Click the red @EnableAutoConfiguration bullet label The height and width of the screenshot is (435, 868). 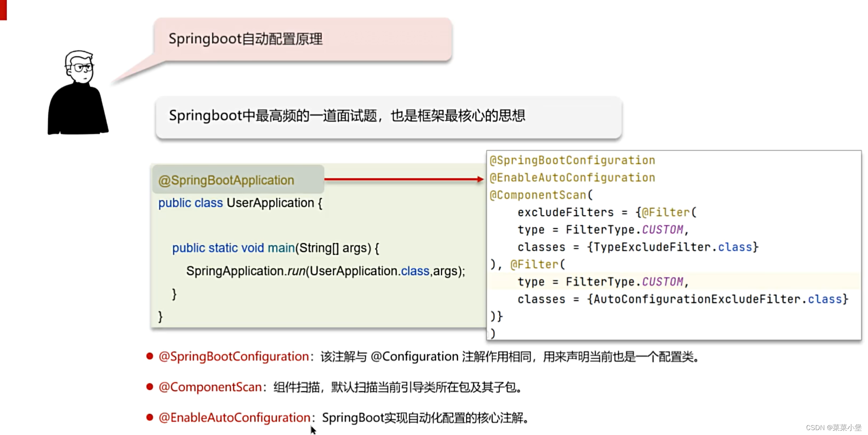(235, 417)
